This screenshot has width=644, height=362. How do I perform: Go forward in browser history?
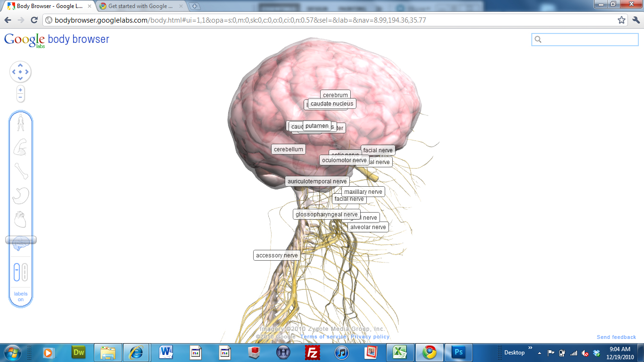click(21, 20)
